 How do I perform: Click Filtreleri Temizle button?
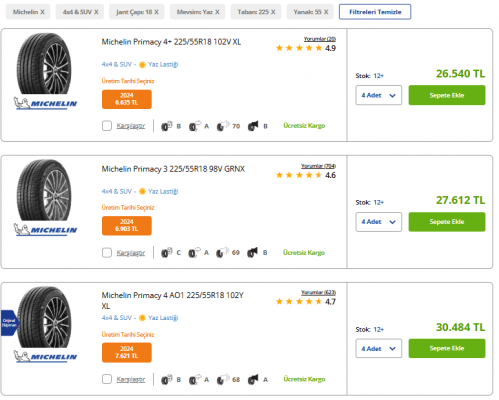[375, 12]
